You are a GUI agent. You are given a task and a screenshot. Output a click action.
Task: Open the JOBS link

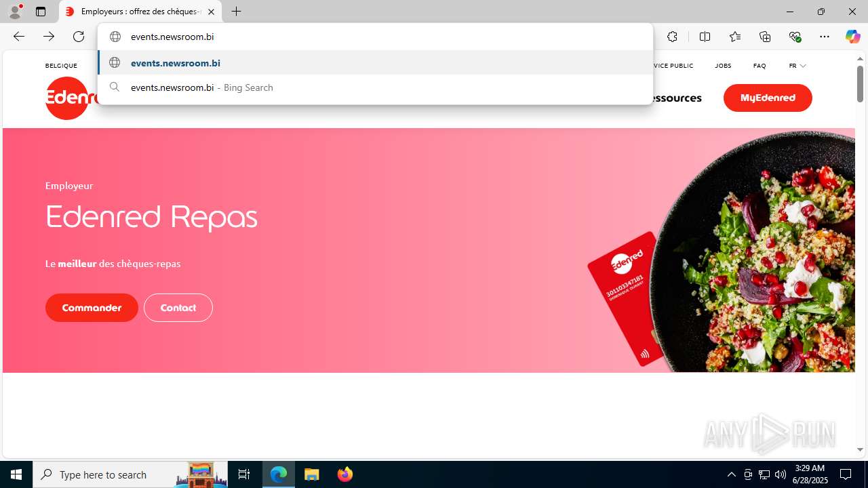pyautogui.click(x=723, y=66)
